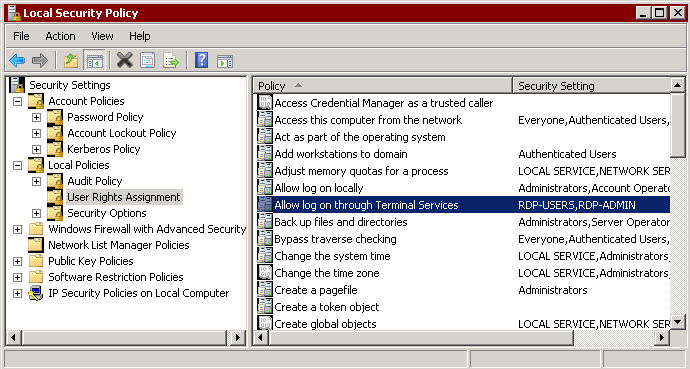This screenshot has height=369, width=690.
Task: Click the Audit Policy folder icon
Action: (55, 181)
